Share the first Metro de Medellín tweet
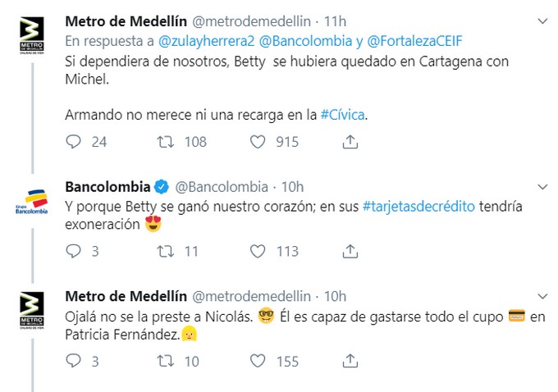Viewport: 558px width, 392px height. tap(350, 141)
